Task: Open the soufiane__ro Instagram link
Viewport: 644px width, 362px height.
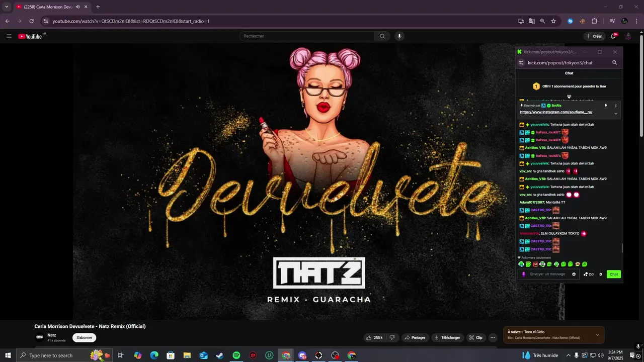Action: pos(556,112)
